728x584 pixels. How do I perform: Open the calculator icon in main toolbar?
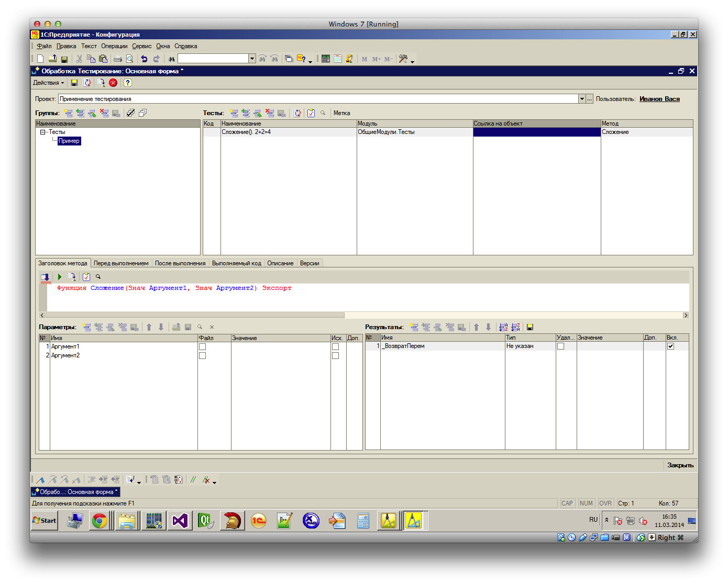(x=326, y=59)
